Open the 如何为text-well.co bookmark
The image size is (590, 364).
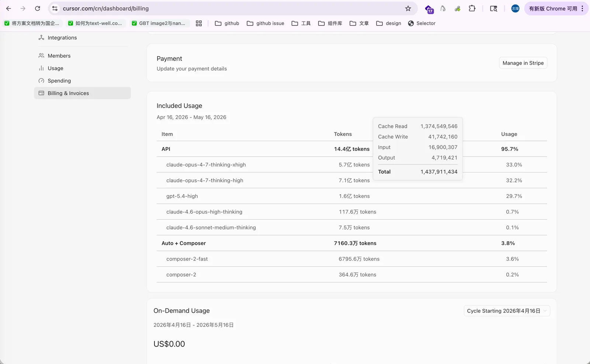pyautogui.click(x=95, y=23)
